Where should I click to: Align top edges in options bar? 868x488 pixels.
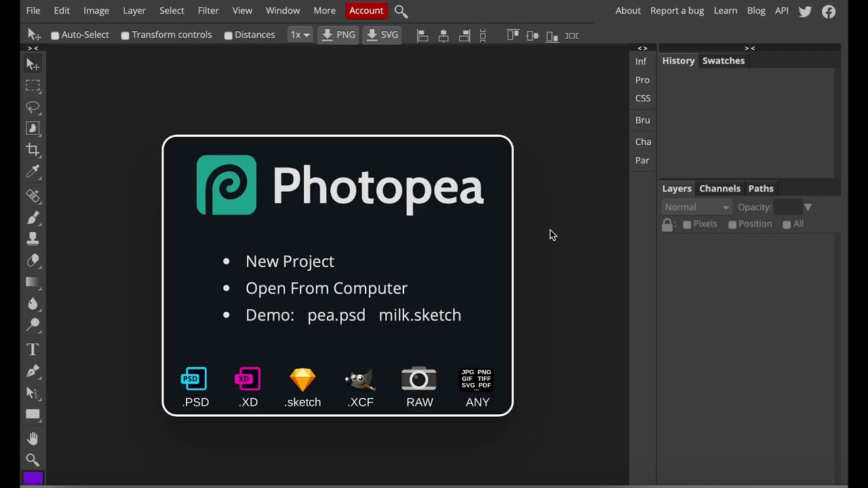[x=513, y=35]
